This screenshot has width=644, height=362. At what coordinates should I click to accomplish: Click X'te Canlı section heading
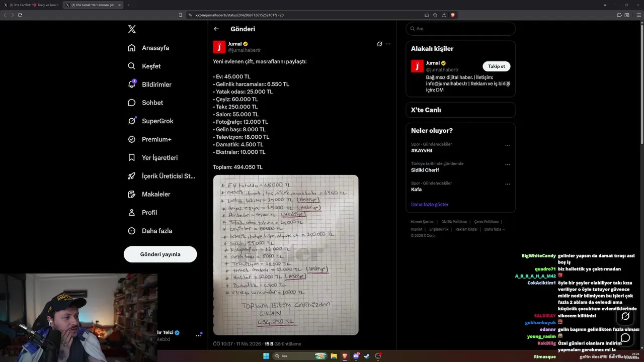coord(426,110)
